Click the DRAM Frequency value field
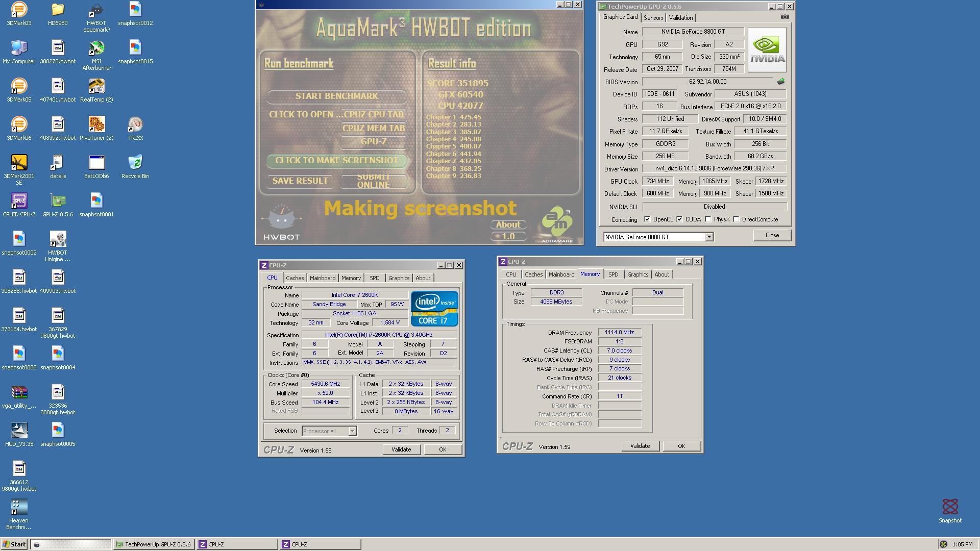The width and height of the screenshot is (980, 551). 619,332
